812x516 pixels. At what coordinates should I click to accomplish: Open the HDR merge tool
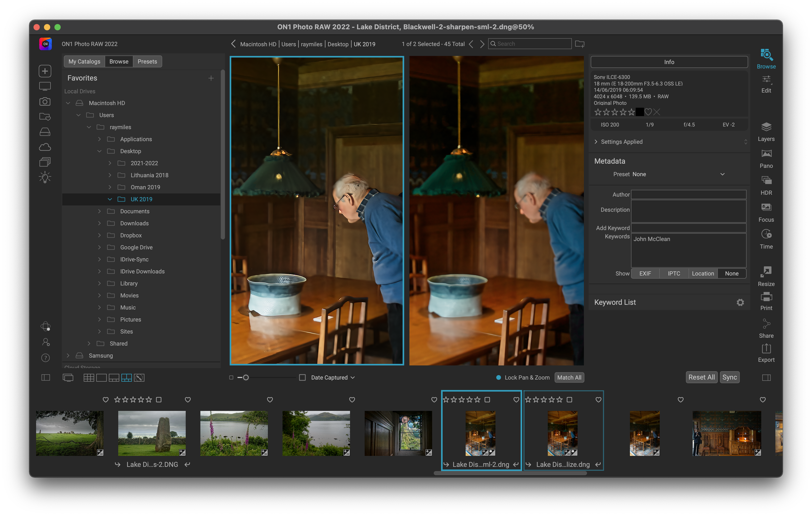tap(766, 181)
